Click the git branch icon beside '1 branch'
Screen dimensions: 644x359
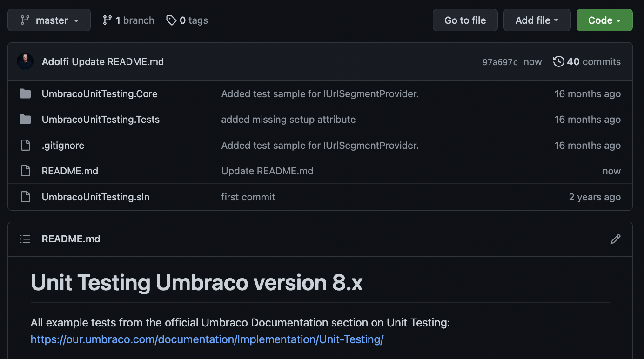point(107,20)
